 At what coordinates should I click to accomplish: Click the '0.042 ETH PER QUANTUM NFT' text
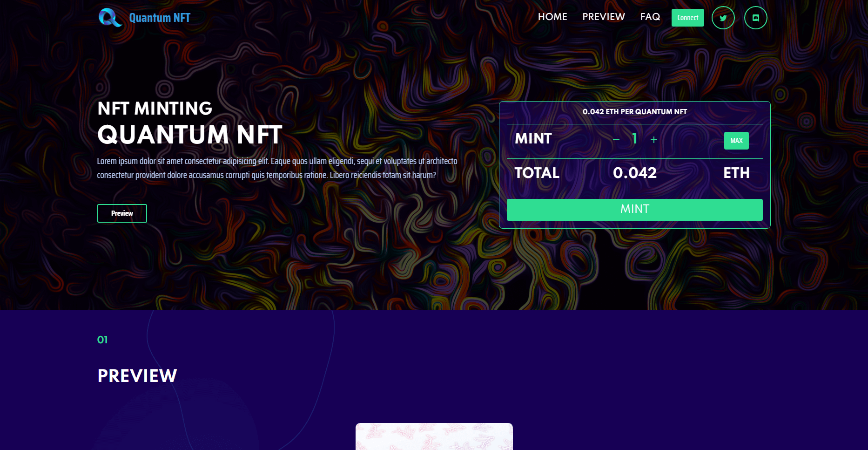[635, 112]
